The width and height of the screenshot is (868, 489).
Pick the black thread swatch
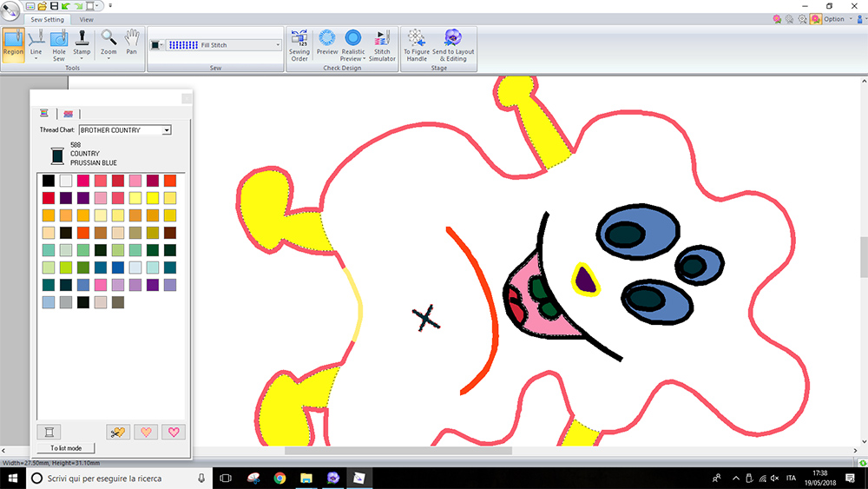coord(49,180)
